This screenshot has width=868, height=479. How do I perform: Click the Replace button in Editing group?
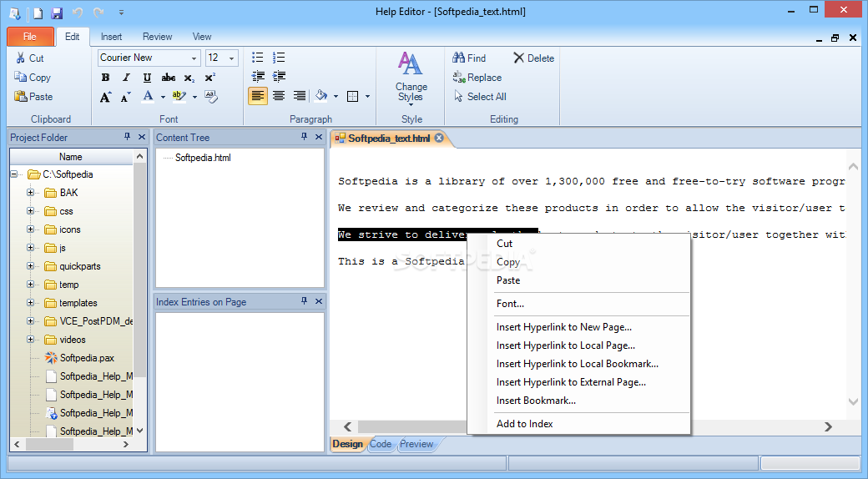click(x=477, y=78)
